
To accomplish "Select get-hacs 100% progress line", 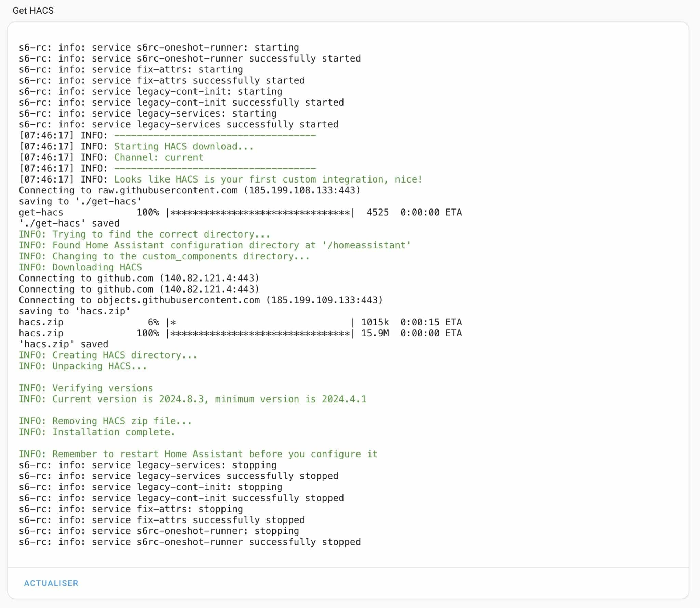I will click(240, 212).
